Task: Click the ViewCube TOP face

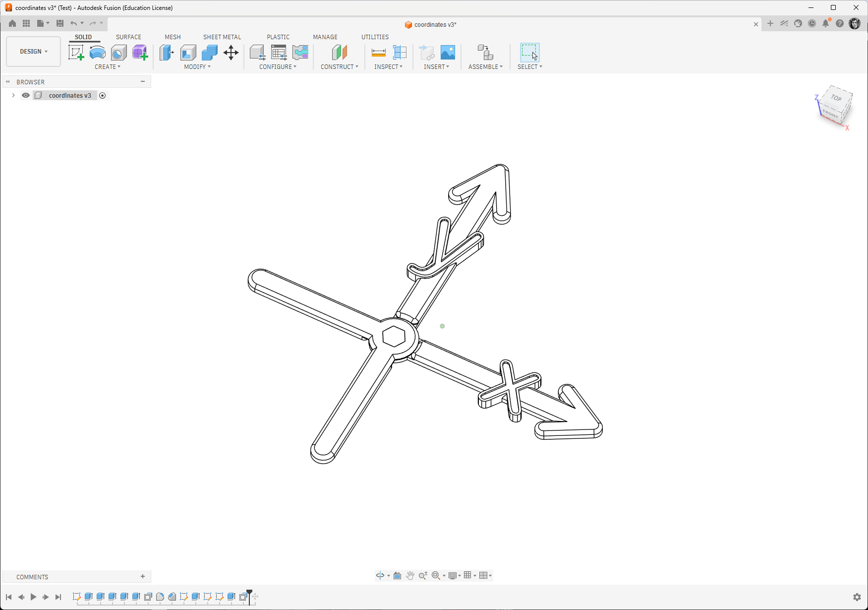Action: coord(837,98)
